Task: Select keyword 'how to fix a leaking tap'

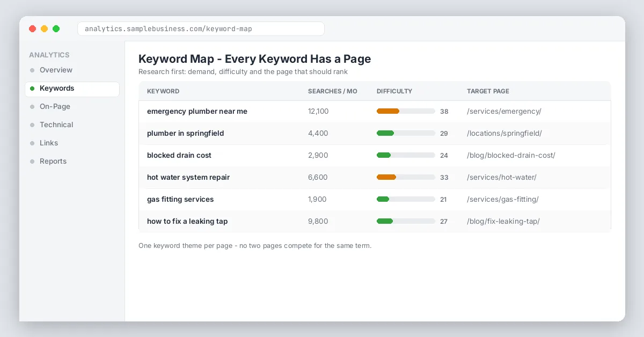Action: (x=187, y=221)
